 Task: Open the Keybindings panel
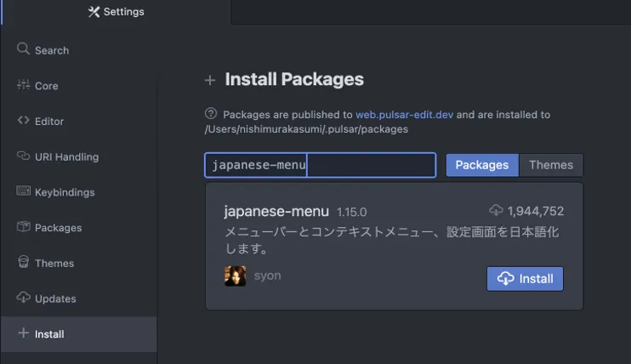click(x=79, y=192)
